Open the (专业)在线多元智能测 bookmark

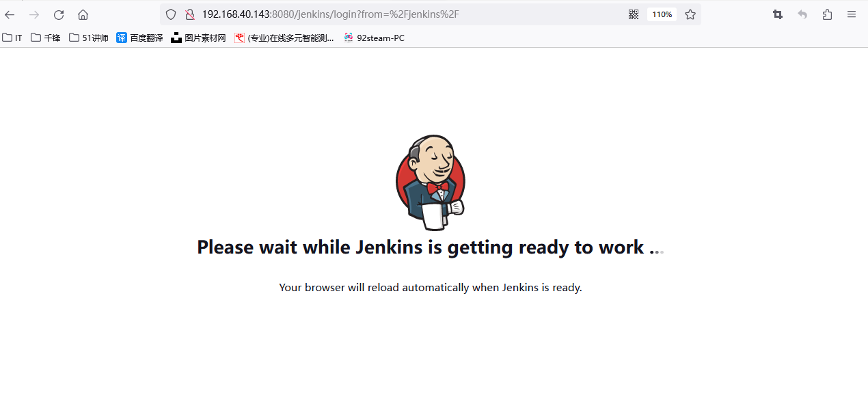pyautogui.click(x=284, y=38)
